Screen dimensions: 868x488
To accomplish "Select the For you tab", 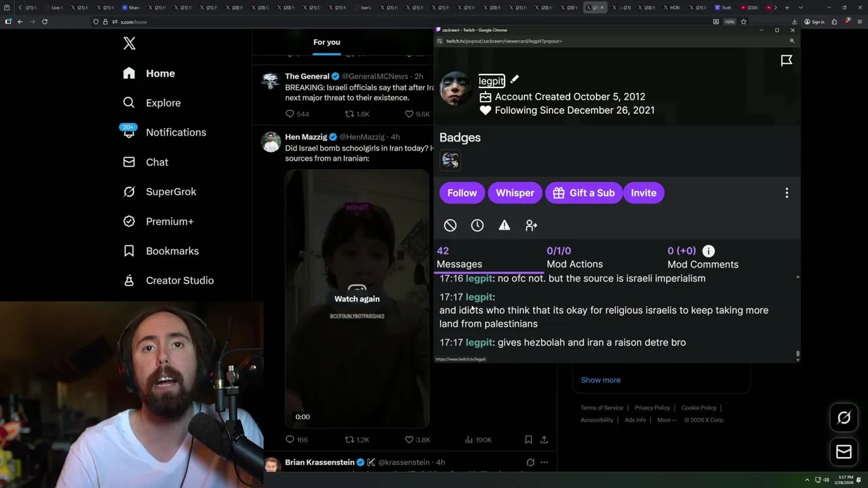I will pos(327,42).
